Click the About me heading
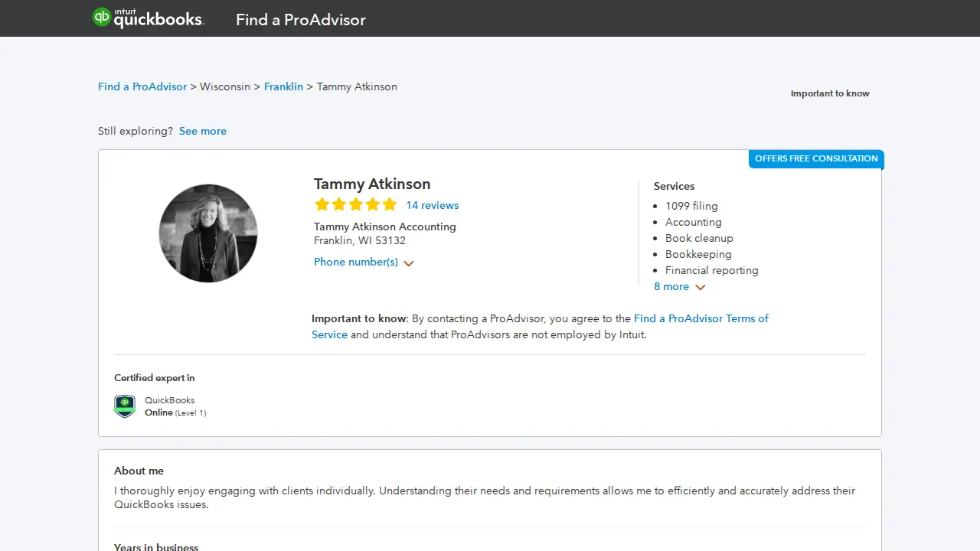This screenshot has height=551, width=980. (x=139, y=471)
